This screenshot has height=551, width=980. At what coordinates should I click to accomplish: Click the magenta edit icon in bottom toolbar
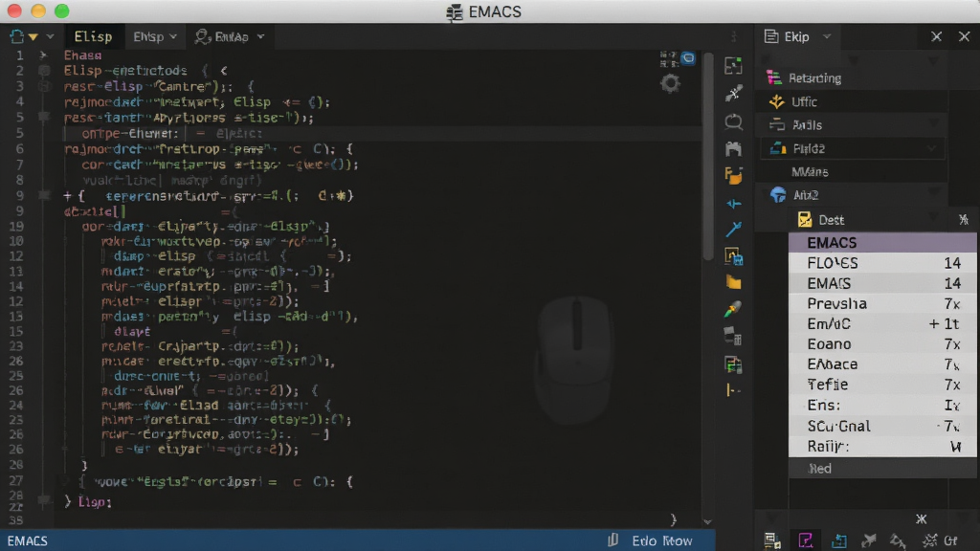click(x=806, y=540)
